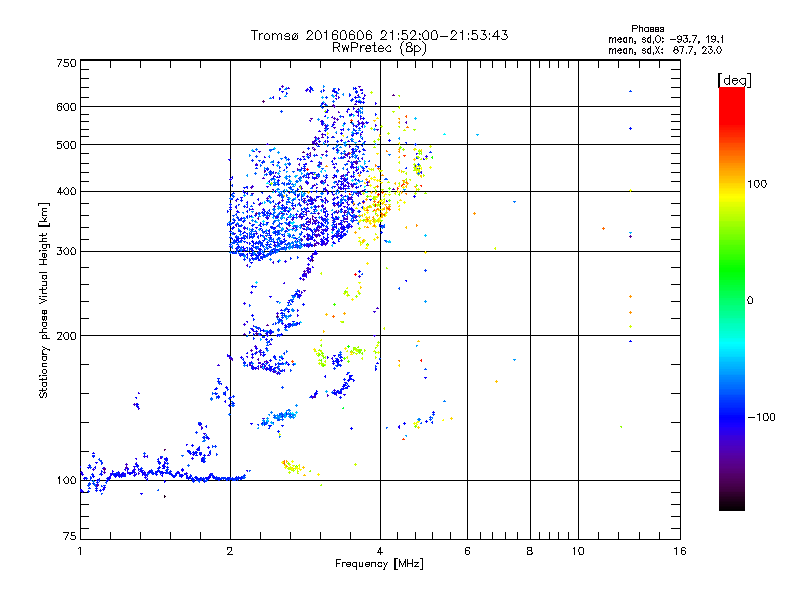This screenshot has width=800, height=600.
Task: Click x-axis tick label '1'
Action: pos(80,551)
